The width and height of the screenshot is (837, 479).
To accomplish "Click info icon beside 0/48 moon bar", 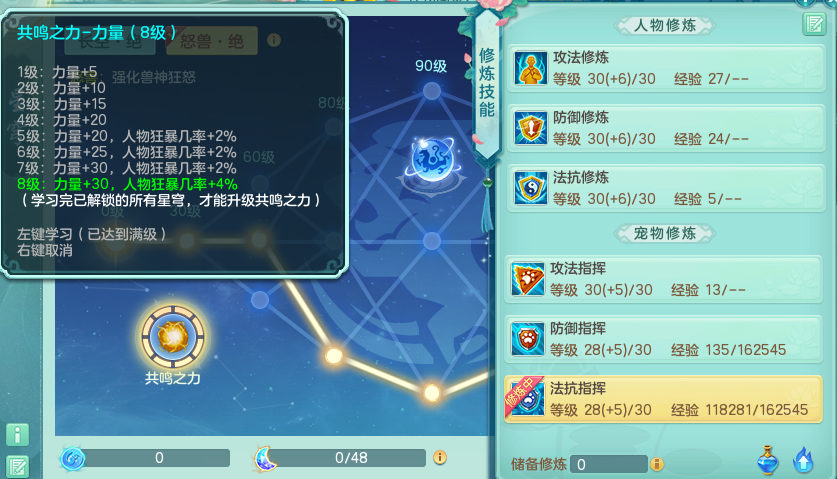I will coord(440,458).
